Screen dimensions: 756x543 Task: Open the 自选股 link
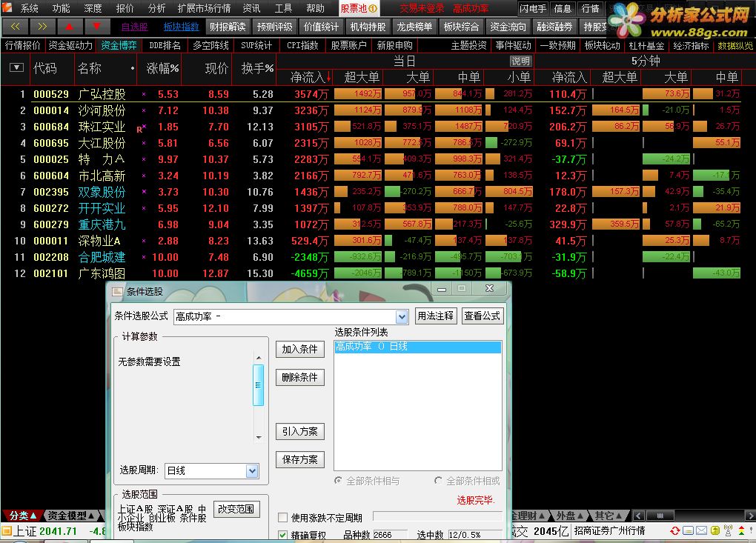tap(134, 27)
